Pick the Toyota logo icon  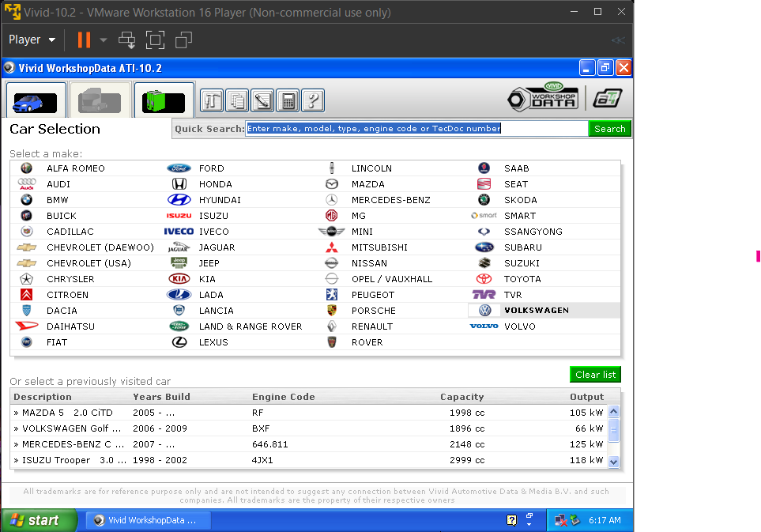[484, 279]
